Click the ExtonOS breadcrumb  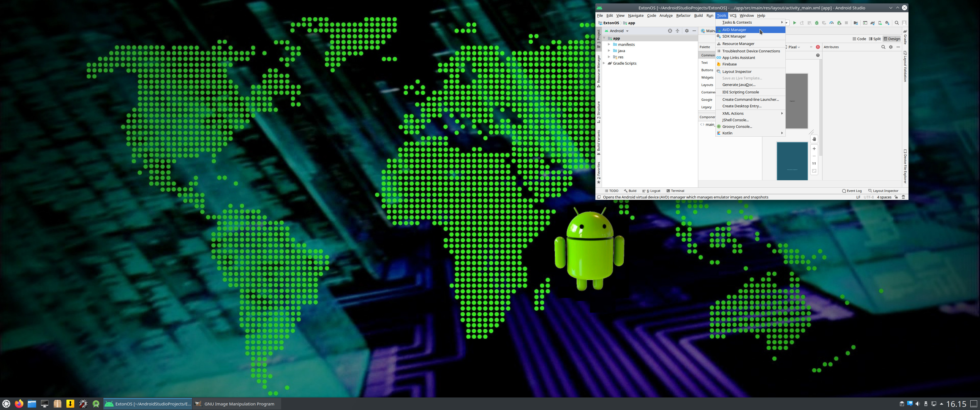click(609, 23)
